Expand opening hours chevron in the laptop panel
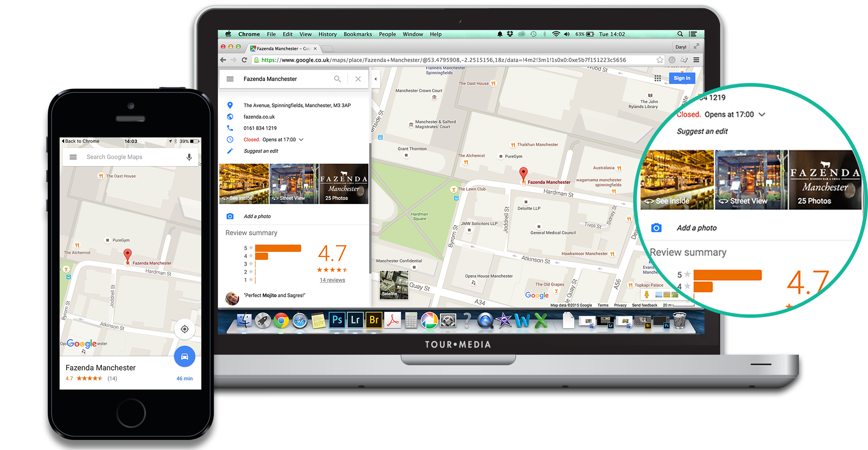Screen dimensions: 868x450 click(x=301, y=140)
